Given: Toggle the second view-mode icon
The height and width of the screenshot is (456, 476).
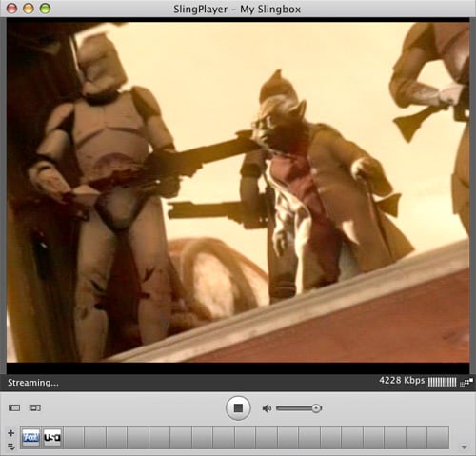Looking at the screenshot, I should point(35,407).
